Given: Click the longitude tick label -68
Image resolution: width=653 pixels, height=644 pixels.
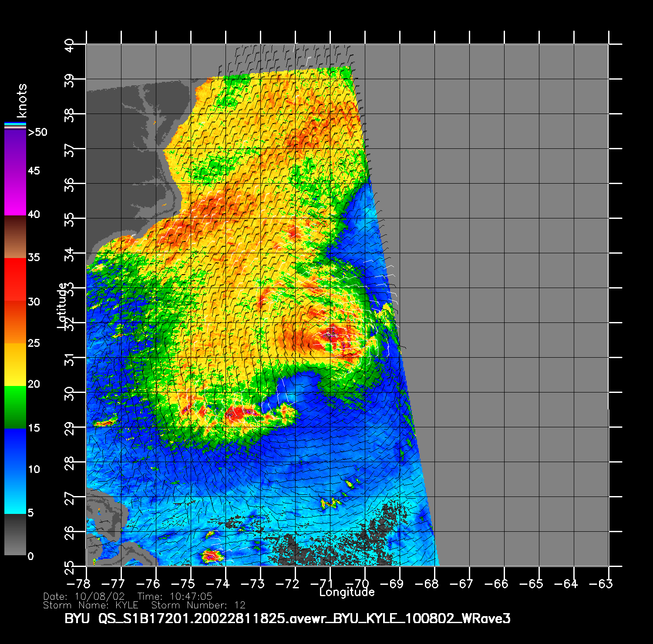Looking at the screenshot, I should pos(427,584).
